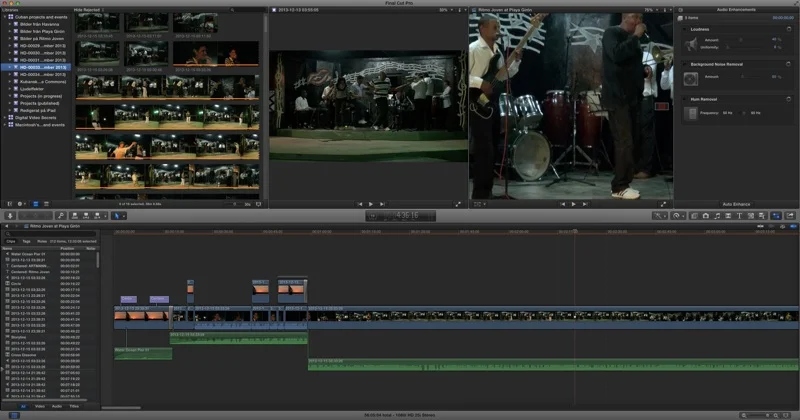Expand Projects (in progress) event

tap(10, 96)
